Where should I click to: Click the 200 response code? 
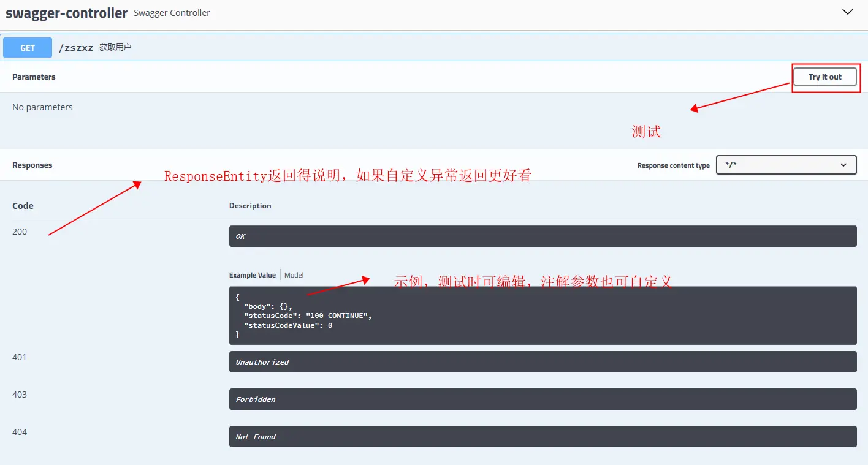(20, 232)
